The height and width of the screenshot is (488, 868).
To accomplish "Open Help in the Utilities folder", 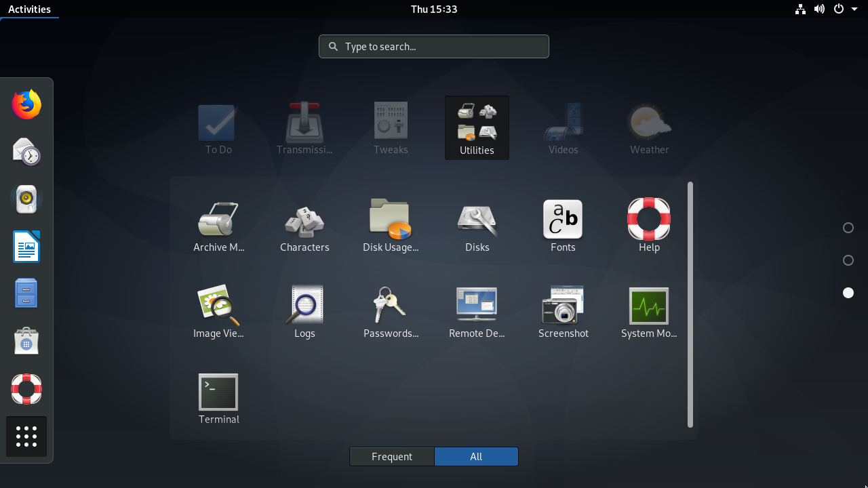I will tap(649, 226).
